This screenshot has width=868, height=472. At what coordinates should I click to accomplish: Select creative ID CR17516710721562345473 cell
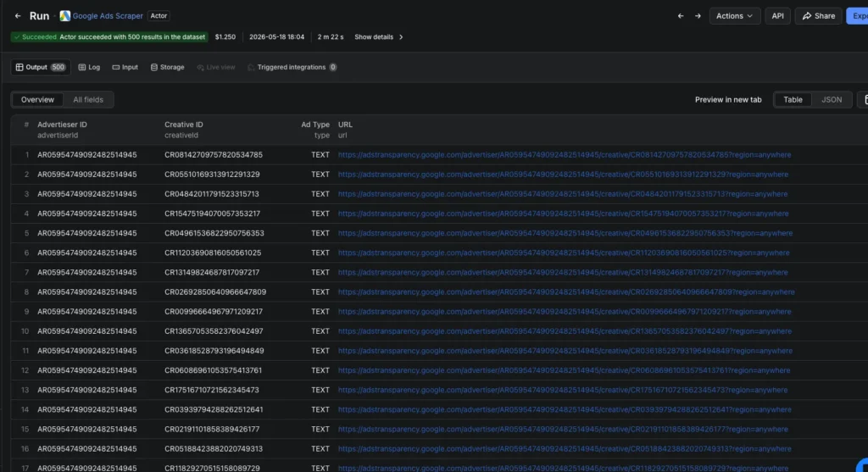(x=211, y=390)
